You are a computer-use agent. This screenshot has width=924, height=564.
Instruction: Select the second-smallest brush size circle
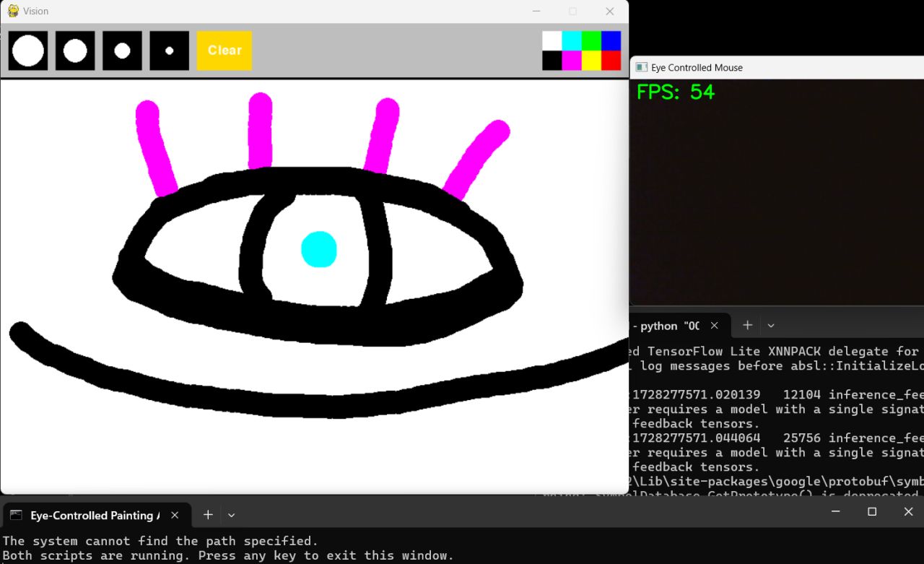pyautogui.click(x=122, y=51)
